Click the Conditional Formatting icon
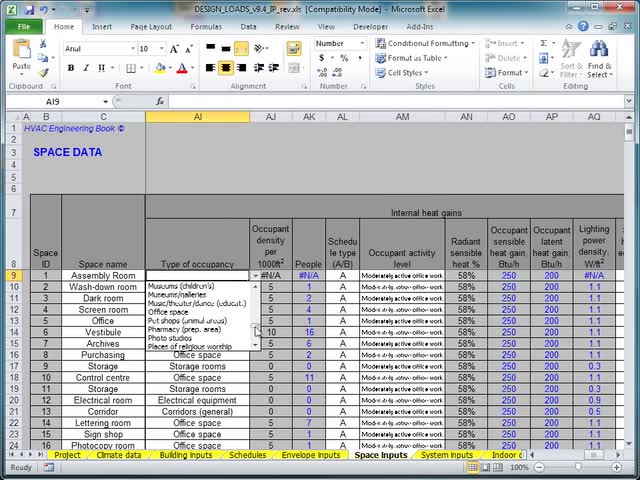This screenshot has width=640, height=480. 382,44
